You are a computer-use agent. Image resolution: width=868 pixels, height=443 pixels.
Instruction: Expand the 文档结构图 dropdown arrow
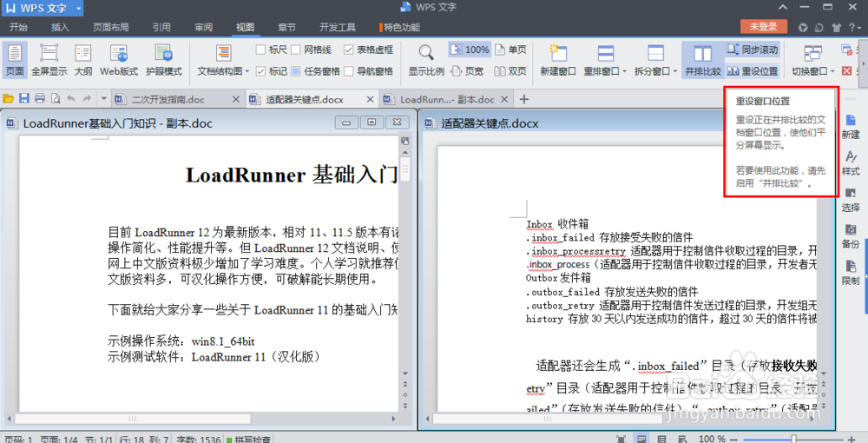tap(247, 71)
